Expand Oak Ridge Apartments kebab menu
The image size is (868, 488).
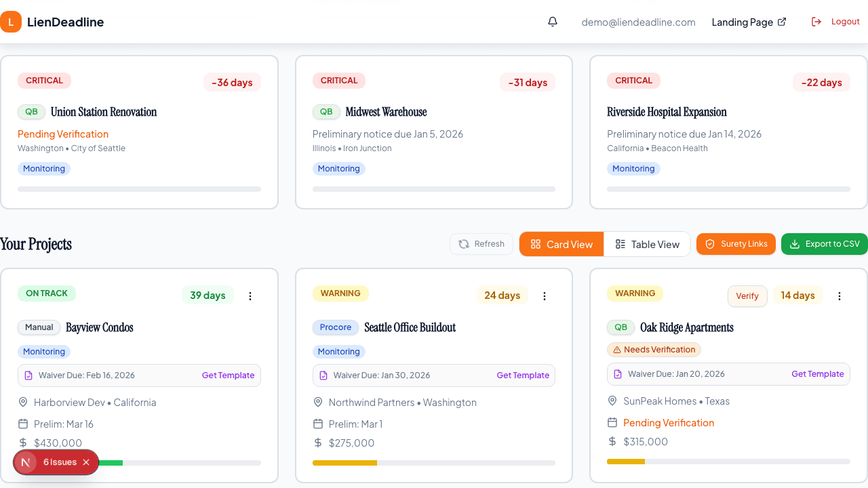pyautogui.click(x=840, y=296)
